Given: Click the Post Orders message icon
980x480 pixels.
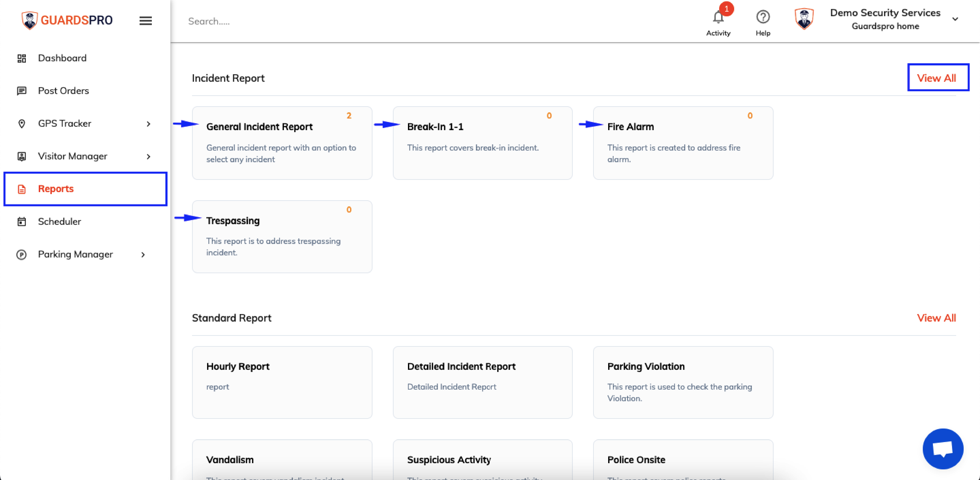Looking at the screenshot, I should pyautogui.click(x=22, y=91).
